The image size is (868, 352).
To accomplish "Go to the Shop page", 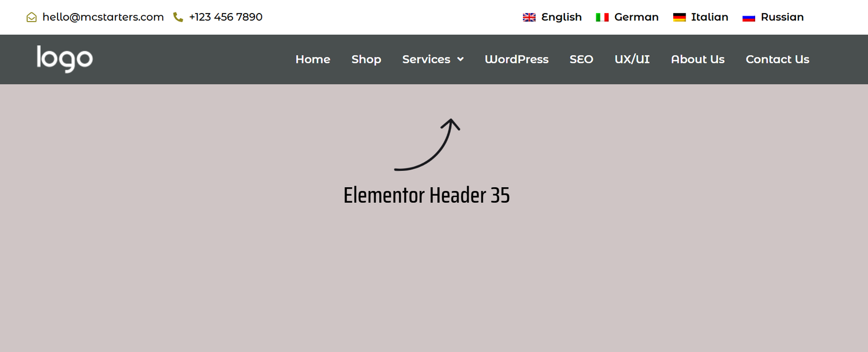I will (366, 60).
